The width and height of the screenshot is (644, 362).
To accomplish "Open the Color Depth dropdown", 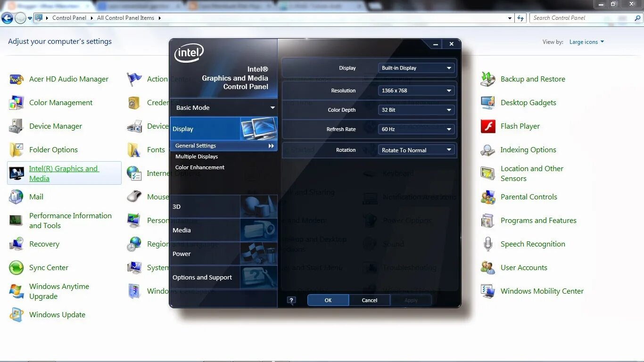I will tap(416, 110).
